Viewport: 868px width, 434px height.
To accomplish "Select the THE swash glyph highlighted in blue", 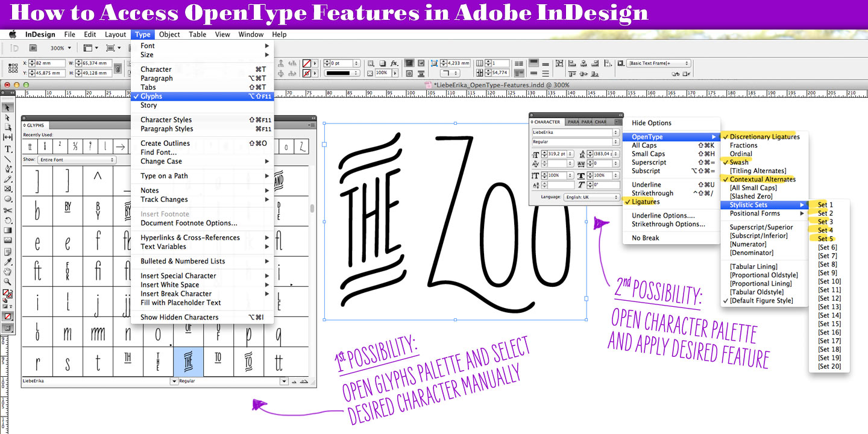I will pyautogui.click(x=188, y=362).
